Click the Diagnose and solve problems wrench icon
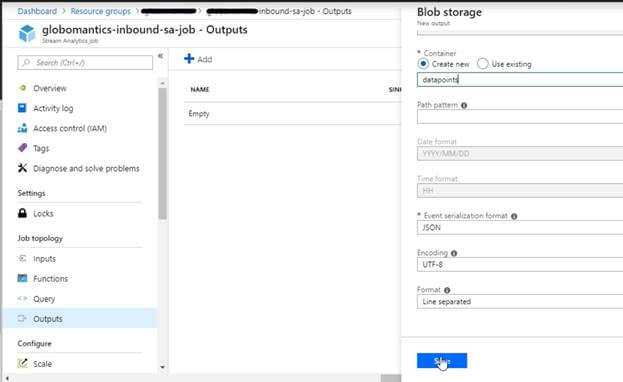 (22, 168)
